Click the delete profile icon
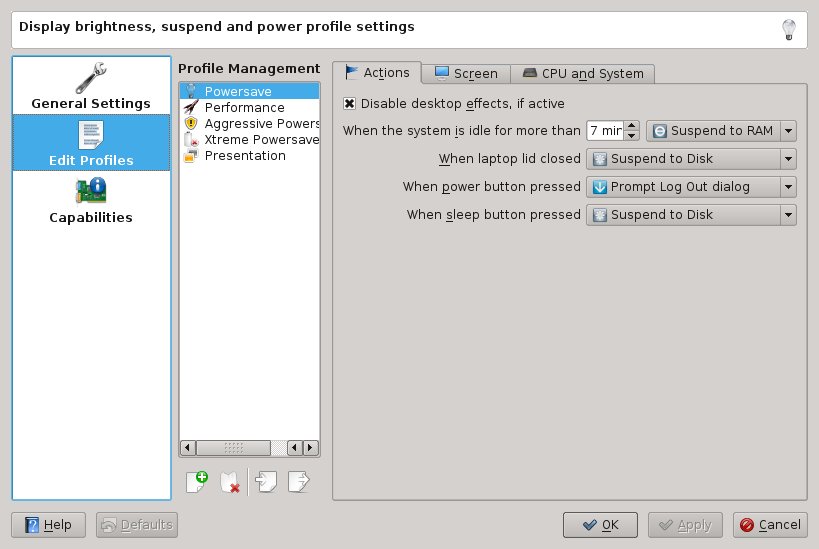Image resolution: width=819 pixels, height=549 pixels. [230, 481]
